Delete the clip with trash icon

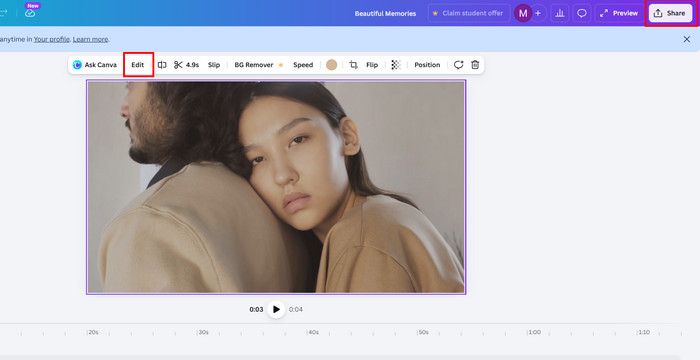475,65
